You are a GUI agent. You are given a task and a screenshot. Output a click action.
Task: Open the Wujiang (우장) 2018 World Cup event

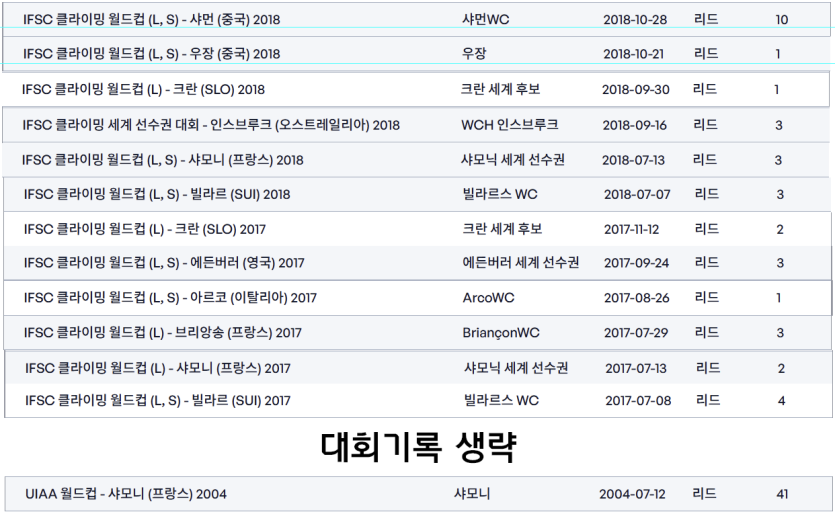point(152,54)
